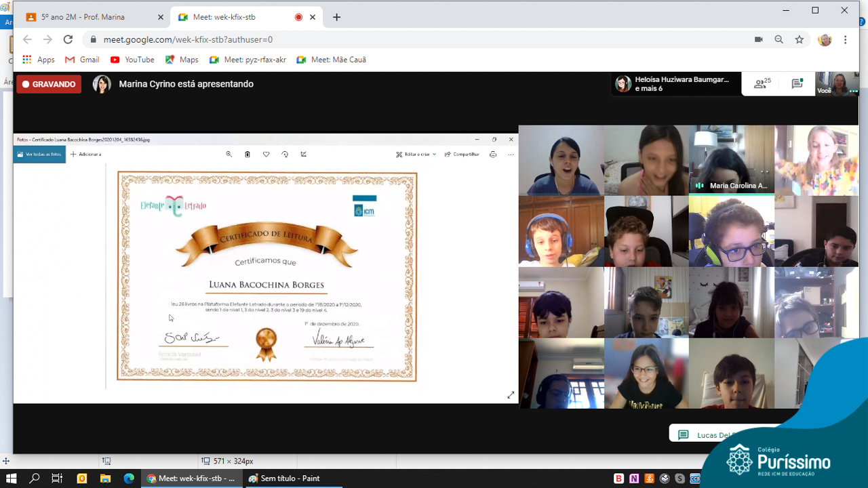Show the participants list with 25 people

pyautogui.click(x=762, y=84)
